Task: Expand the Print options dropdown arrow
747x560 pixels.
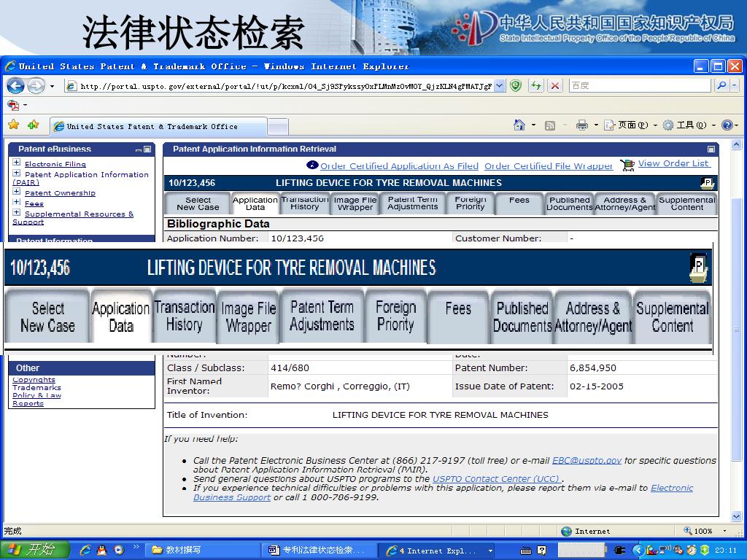Action: tap(595, 125)
